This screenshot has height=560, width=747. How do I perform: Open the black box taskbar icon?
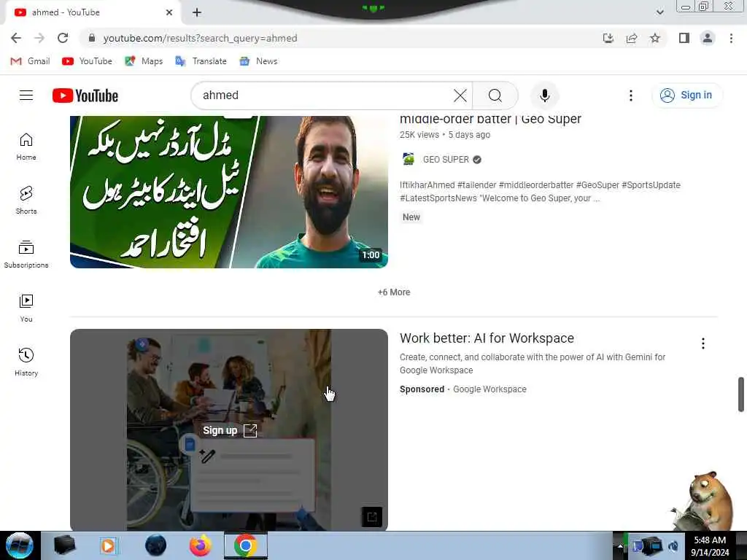[x=64, y=545]
